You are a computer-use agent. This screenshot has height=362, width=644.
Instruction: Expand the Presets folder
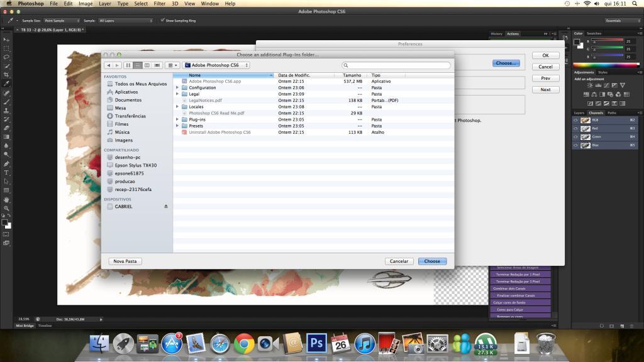(177, 126)
